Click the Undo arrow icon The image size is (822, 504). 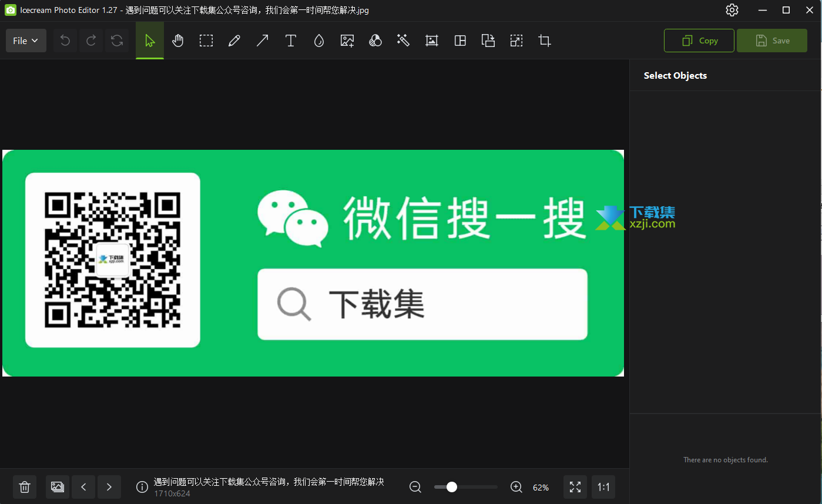(65, 41)
